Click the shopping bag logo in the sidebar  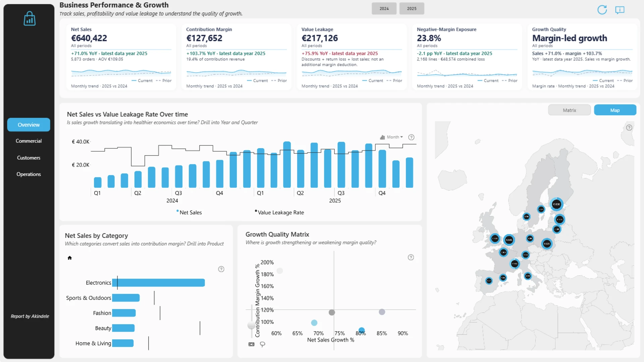click(x=30, y=18)
